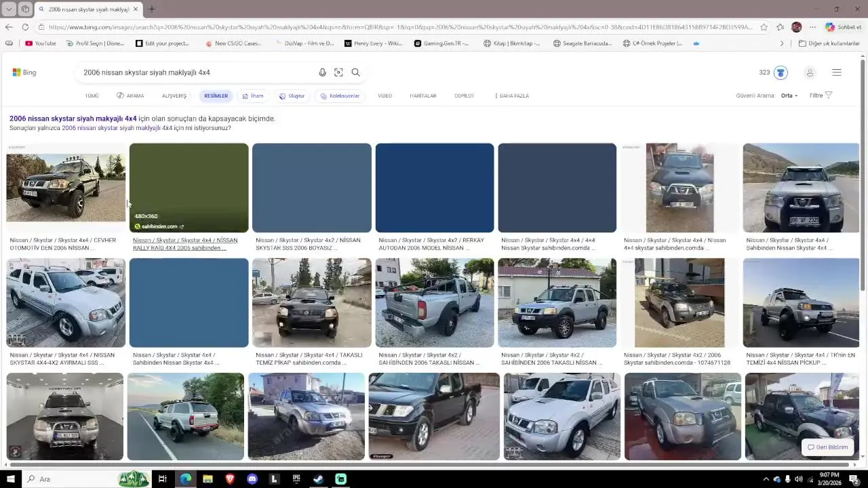Image resolution: width=868 pixels, height=488 pixels.
Task: Open NİSSAN SKYSTAR SSS 2006 BOYASIZ placeholder
Action: pyautogui.click(x=312, y=188)
